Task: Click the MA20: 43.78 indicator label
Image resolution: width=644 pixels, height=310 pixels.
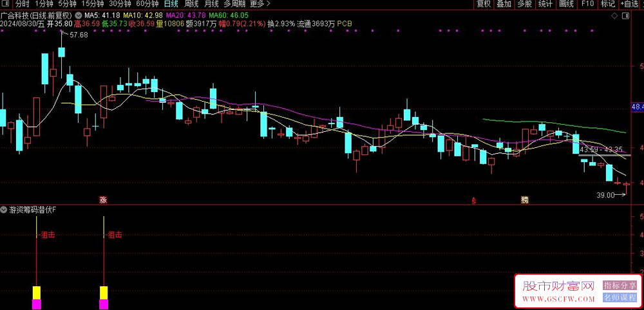Action: (x=185, y=15)
